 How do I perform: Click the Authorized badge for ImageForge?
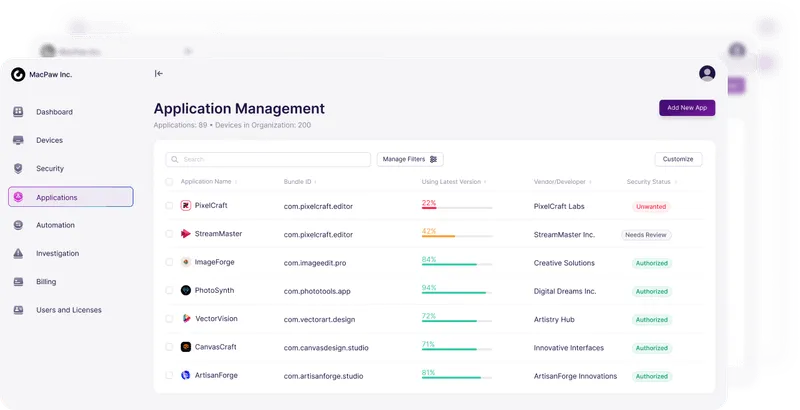[652, 263]
